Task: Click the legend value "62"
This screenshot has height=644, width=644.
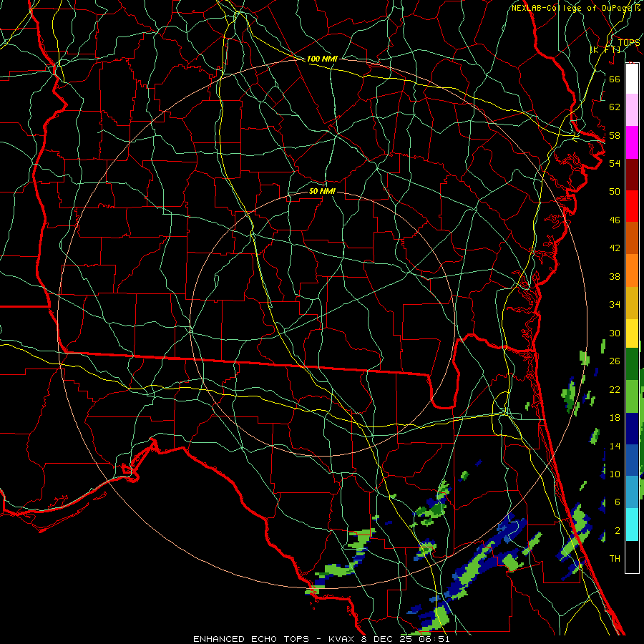Action: click(x=615, y=107)
